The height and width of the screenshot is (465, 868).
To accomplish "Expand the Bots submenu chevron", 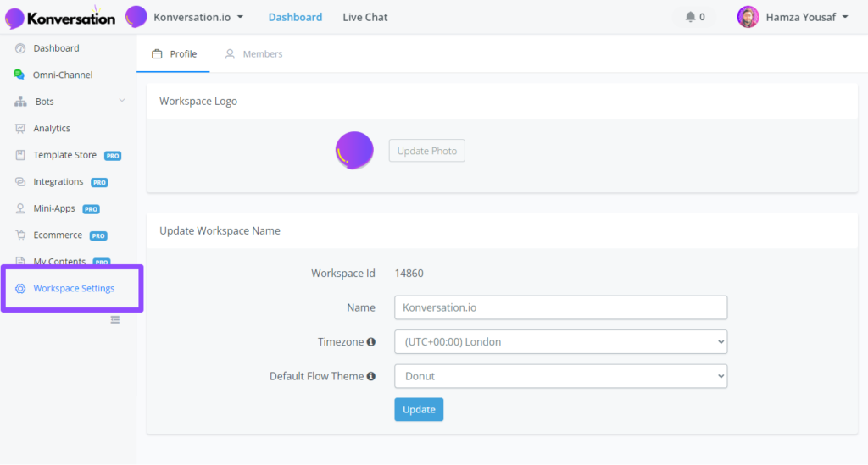I will click(x=122, y=101).
